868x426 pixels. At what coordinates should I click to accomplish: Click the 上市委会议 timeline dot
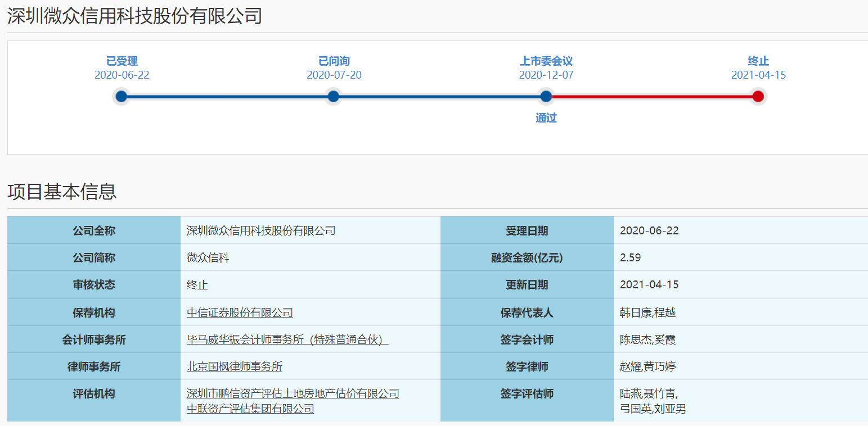(546, 97)
